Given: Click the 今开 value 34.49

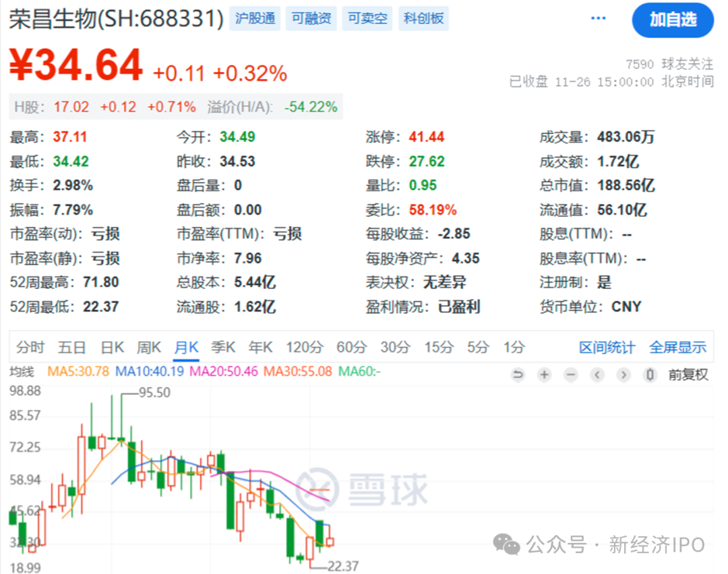Looking at the screenshot, I should pyautogui.click(x=237, y=137).
